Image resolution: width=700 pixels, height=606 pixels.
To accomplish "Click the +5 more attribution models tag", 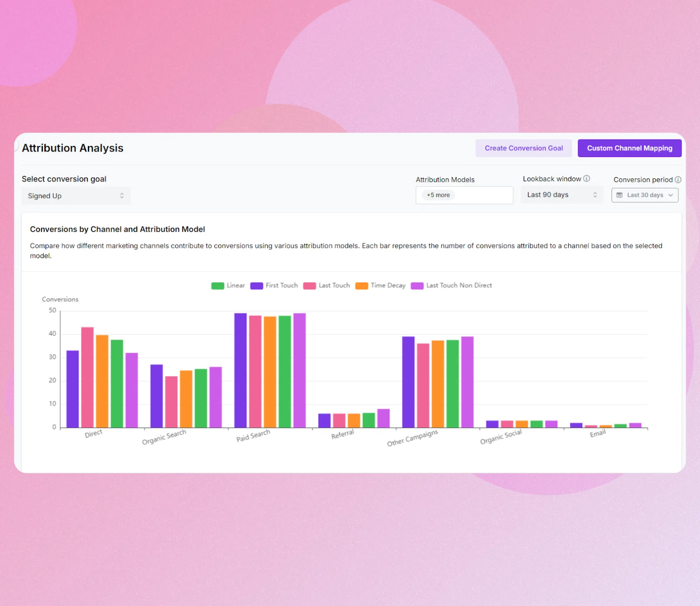I will (438, 195).
